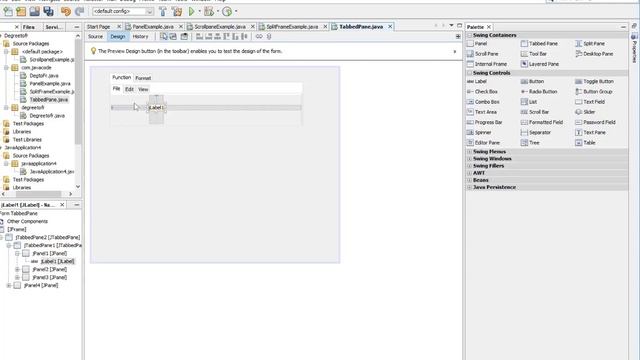Add Tabbed Pane from palette
This screenshot has height=360, width=640.
(539, 44)
